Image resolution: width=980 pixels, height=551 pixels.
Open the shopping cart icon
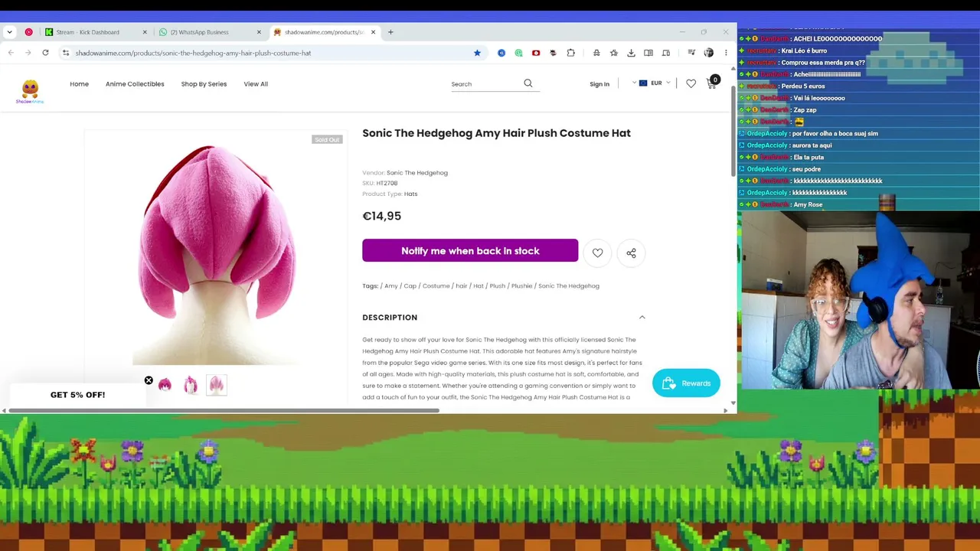(711, 83)
